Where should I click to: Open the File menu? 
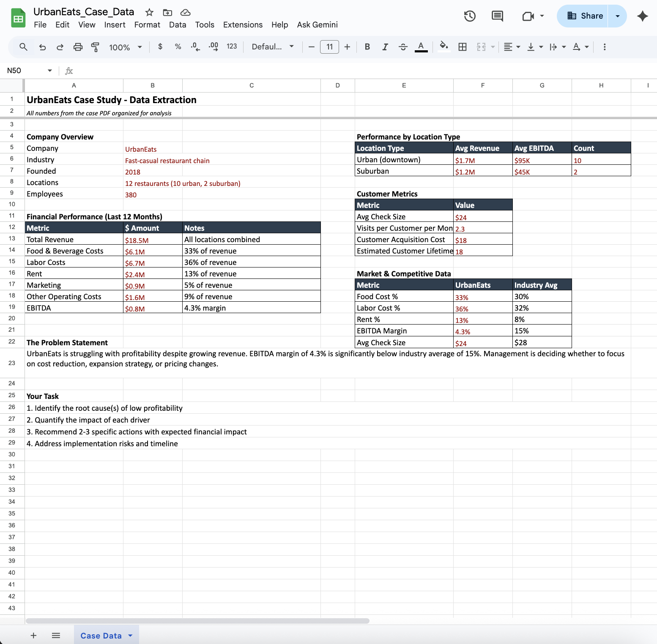coord(40,25)
